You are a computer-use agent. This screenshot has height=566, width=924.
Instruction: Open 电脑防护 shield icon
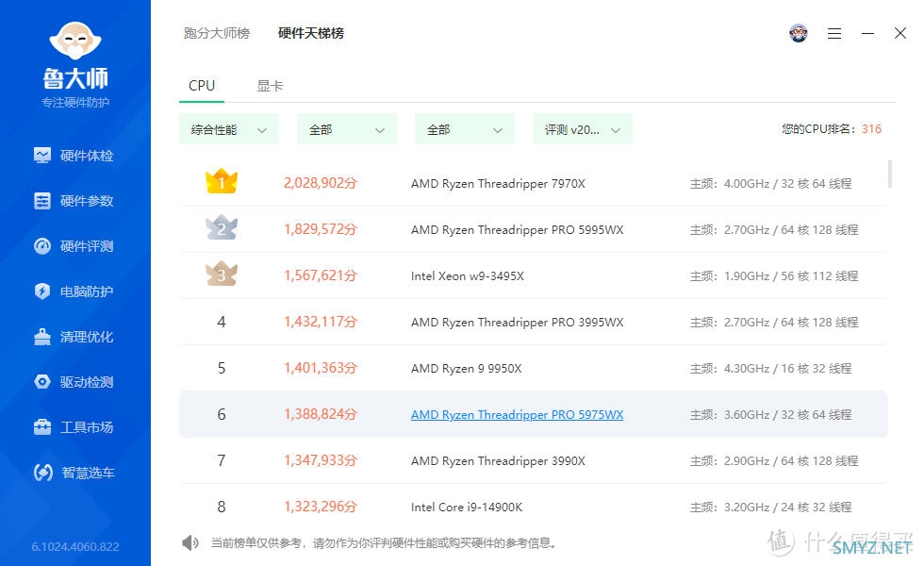[x=42, y=291]
